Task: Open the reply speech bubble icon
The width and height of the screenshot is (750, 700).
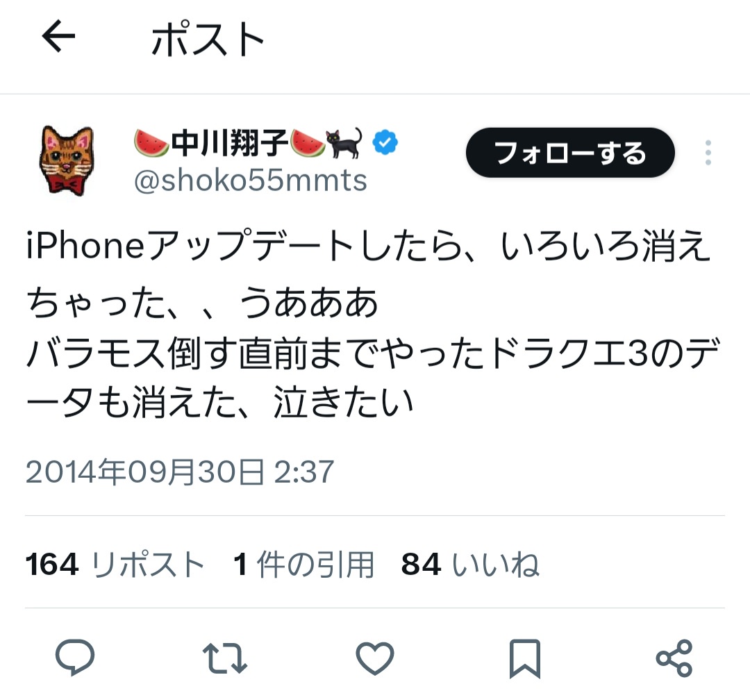Action: [75, 658]
